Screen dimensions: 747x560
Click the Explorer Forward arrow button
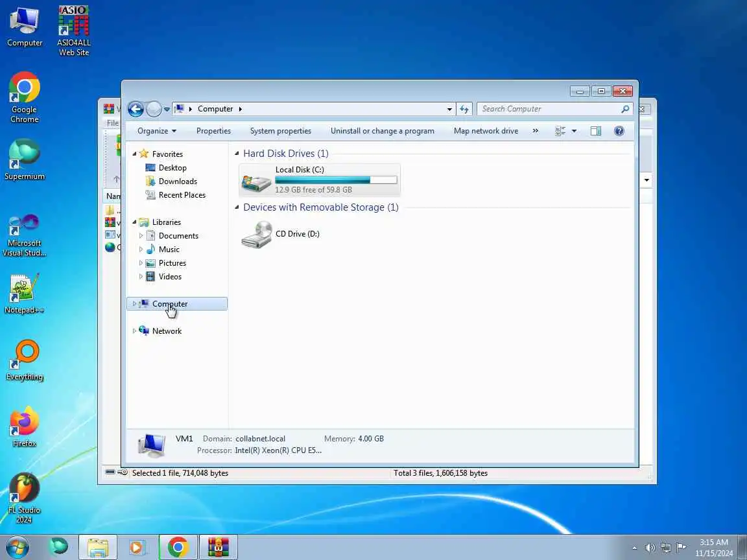[x=154, y=109]
